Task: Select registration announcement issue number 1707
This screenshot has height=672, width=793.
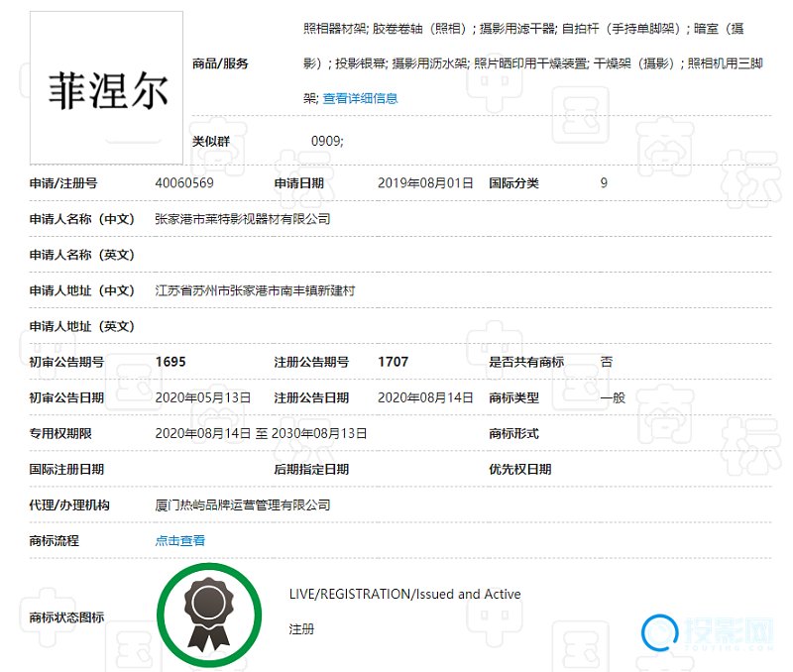Action: click(393, 362)
